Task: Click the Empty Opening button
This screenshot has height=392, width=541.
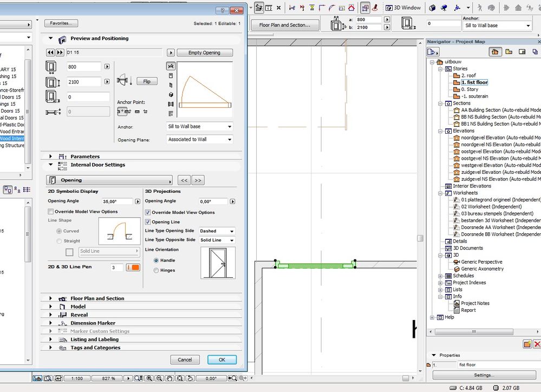Action: click(x=204, y=53)
